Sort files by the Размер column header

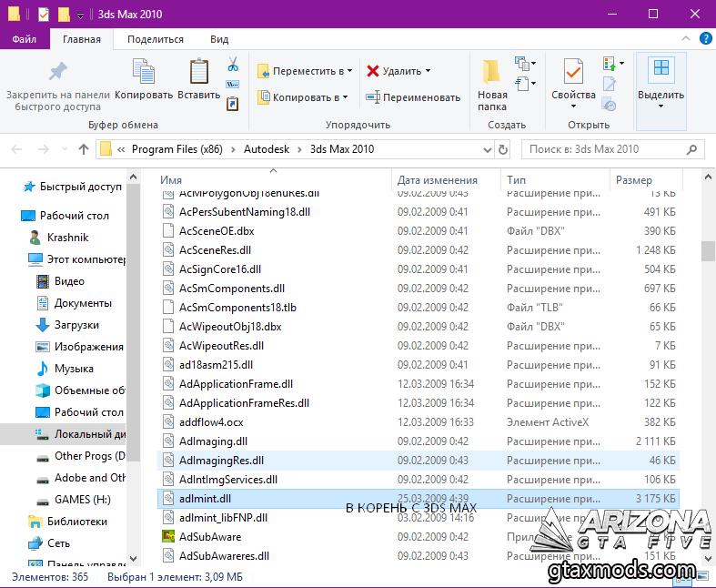point(634,180)
